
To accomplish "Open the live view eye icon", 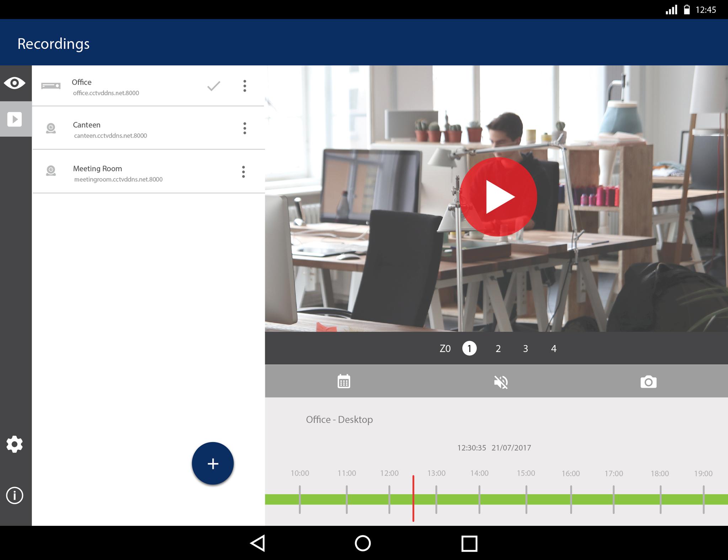I will 15,83.
